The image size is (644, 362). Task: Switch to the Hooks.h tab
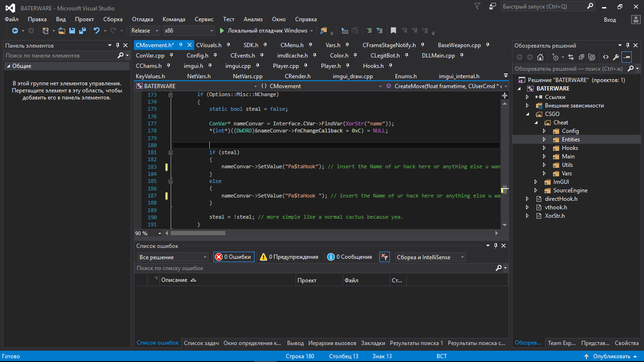[373, 66]
